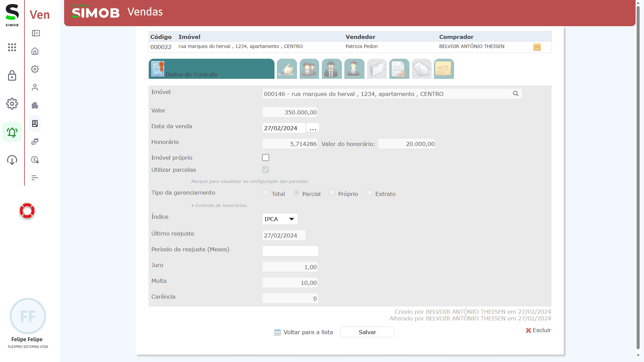This screenshot has width=644, height=362.
Task: Click the document with coins tab icon
Action: click(x=399, y=69)
